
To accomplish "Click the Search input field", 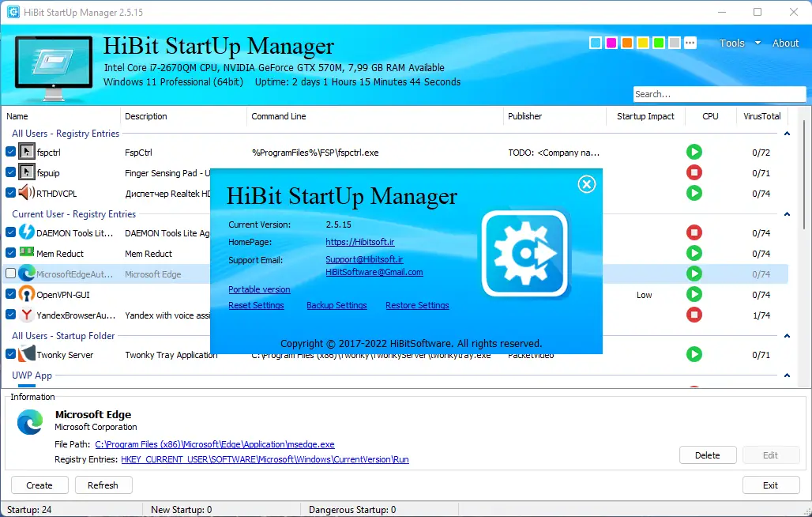I will pos(720,94).
